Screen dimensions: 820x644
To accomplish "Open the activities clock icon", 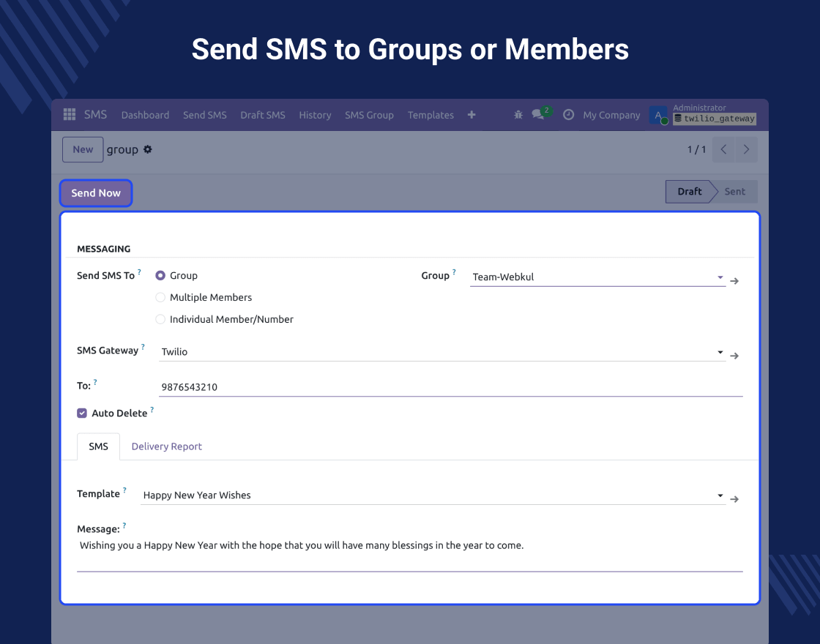I will (x=568, y=114).
